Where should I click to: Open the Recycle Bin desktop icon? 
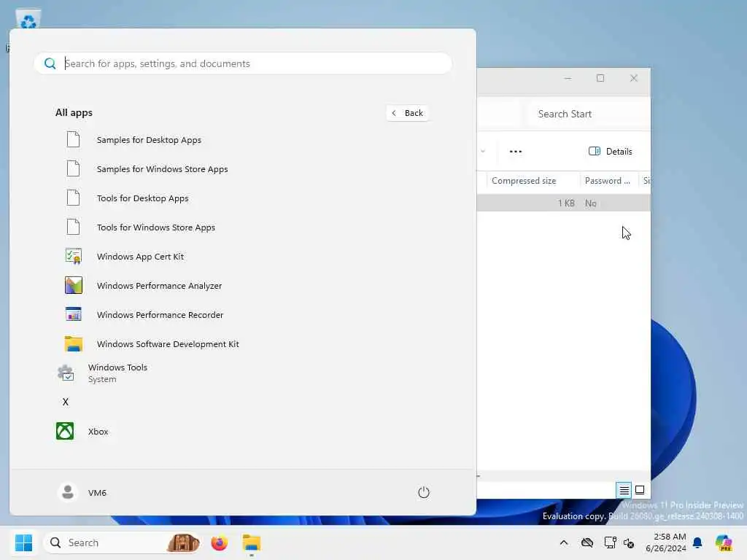click(x=28, y=20)
